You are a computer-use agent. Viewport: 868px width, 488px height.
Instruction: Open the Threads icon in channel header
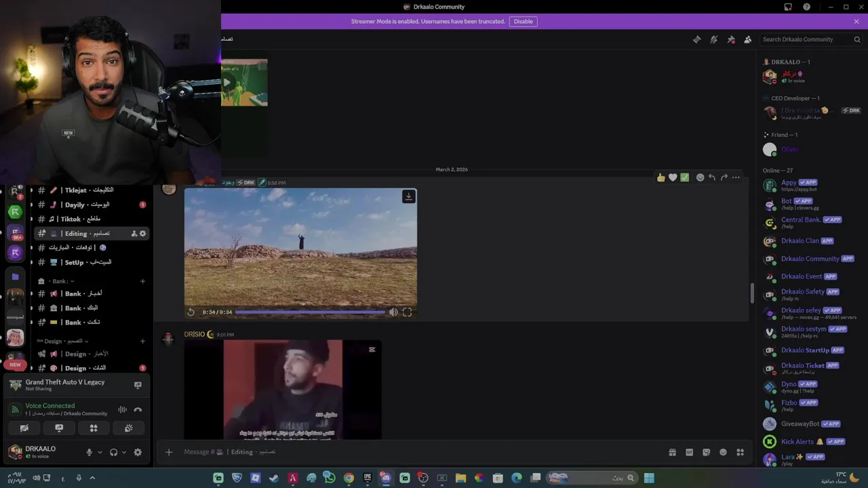pyautogui.click(x=696, y=39)
